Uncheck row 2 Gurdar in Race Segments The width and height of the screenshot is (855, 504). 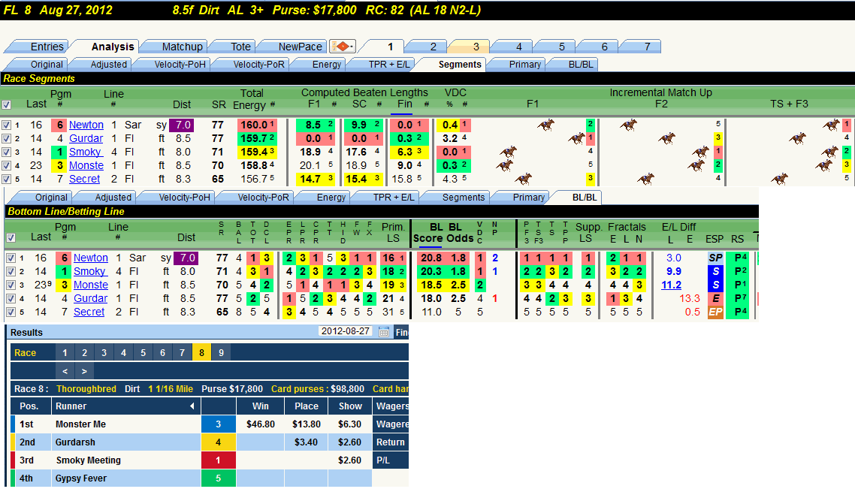7,138
